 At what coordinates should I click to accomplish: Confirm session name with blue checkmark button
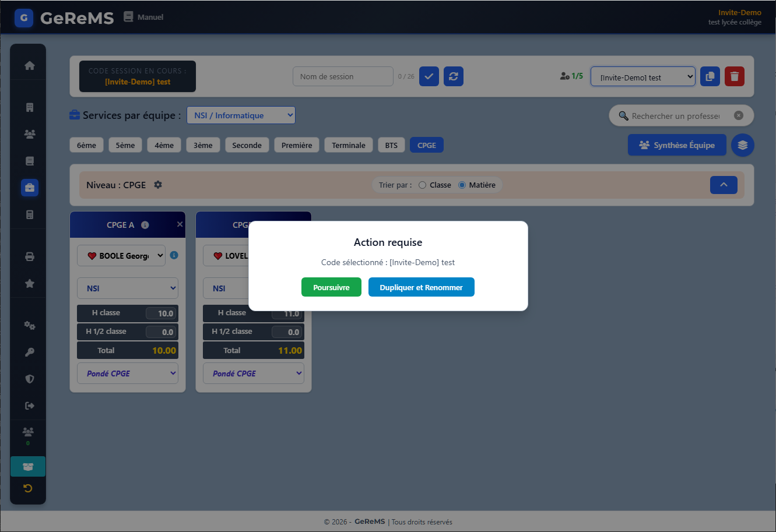coord(429,76)
